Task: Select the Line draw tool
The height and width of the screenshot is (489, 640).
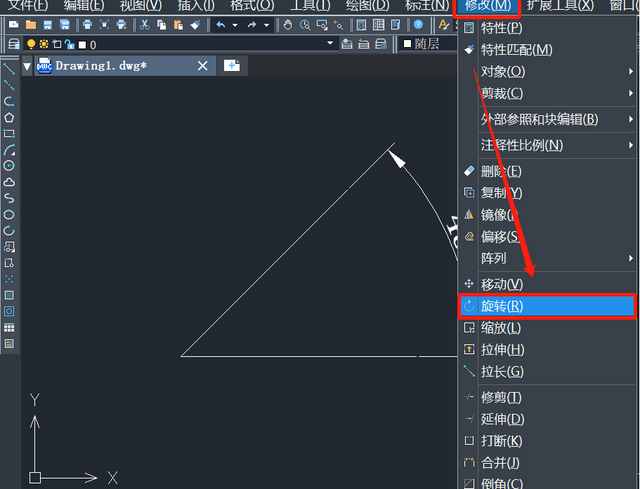Action: coord(9,69)
